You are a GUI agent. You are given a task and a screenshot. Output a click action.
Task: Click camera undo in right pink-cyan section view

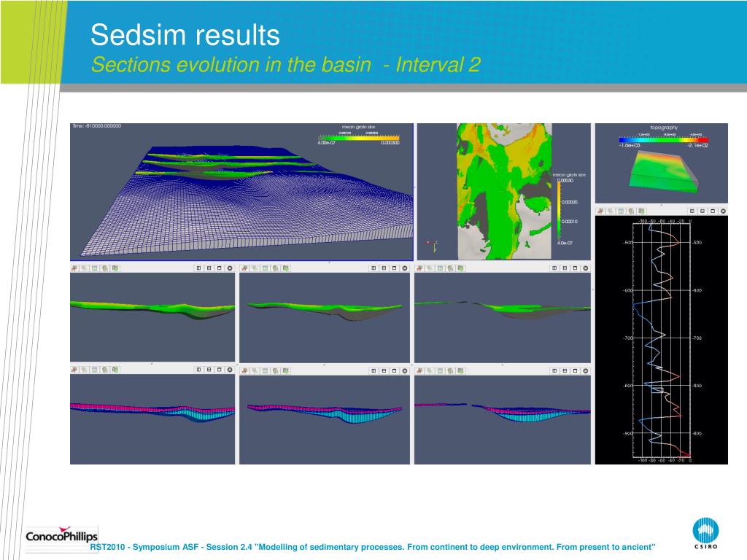(419, 370)
